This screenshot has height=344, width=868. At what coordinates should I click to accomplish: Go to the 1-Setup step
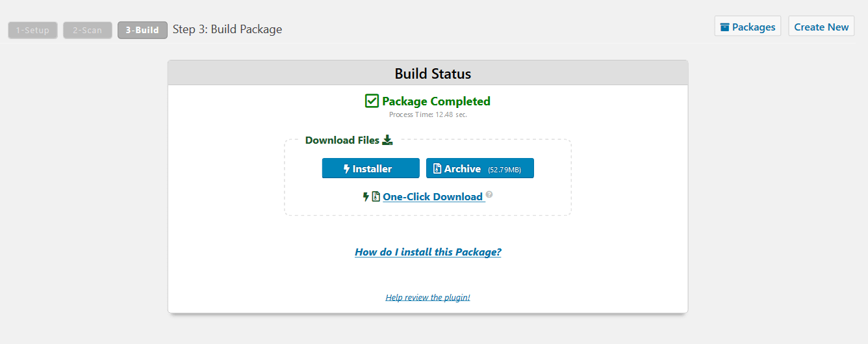[33, 30]
